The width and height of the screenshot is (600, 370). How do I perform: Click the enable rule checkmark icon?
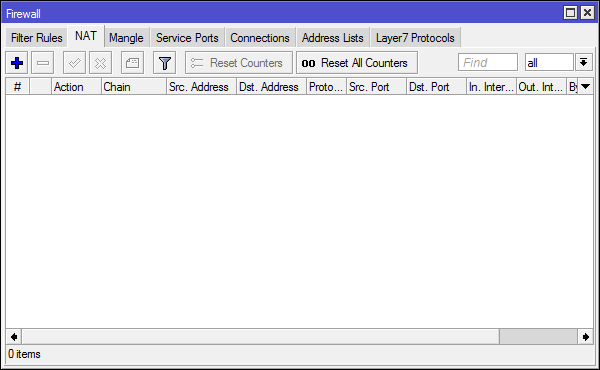pos(74,63)
